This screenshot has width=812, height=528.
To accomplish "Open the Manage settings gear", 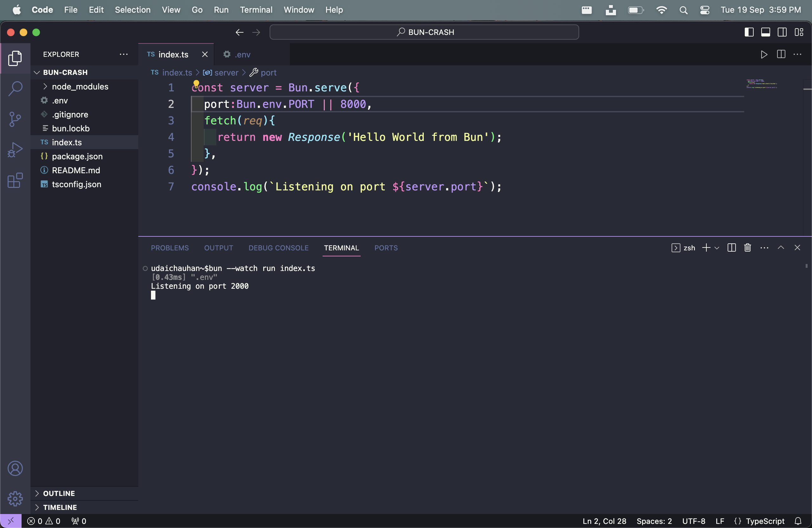I will 15,498.
